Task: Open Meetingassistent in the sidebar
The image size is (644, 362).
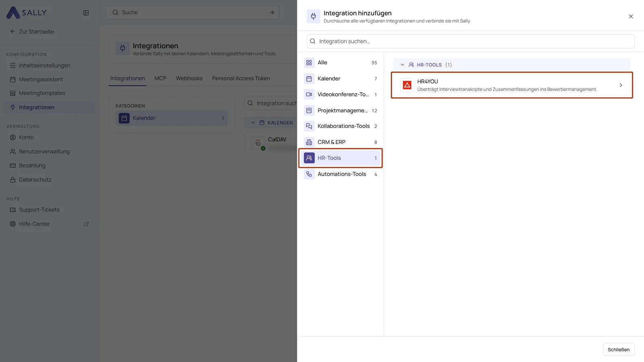Action: (x=49, y=80)
